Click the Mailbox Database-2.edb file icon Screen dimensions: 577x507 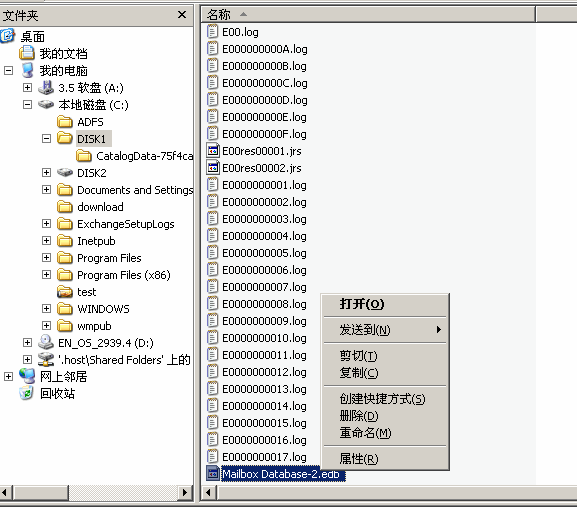pos(212,474)
